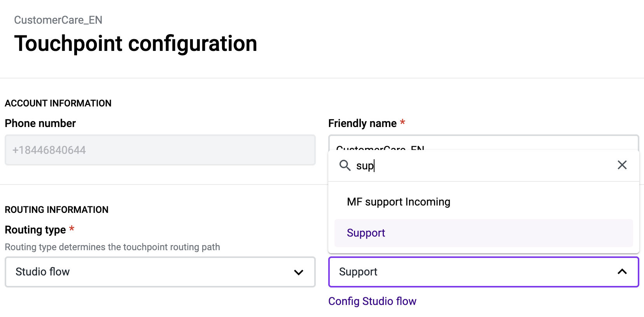
Task: Click the Support flow combo box
Action: [484, 272]
